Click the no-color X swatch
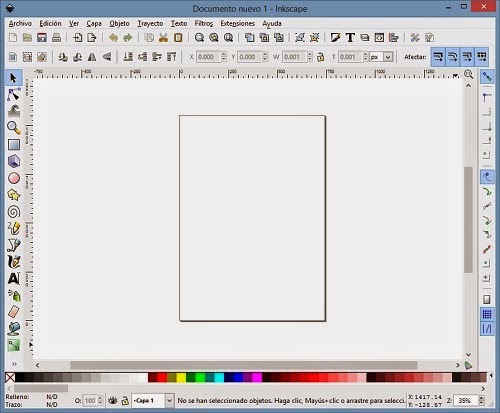The image size is (500, 413). [x=10, y=377]
